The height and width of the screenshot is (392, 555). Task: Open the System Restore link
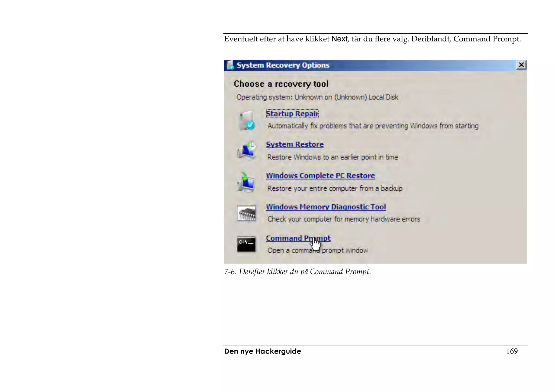coord(295,145)
